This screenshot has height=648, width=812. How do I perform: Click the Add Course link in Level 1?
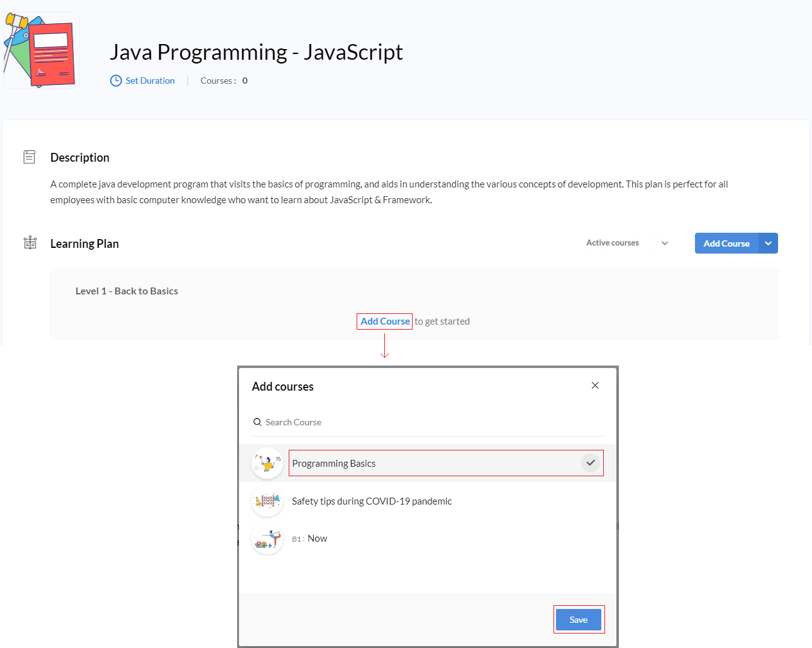[385, 321]
